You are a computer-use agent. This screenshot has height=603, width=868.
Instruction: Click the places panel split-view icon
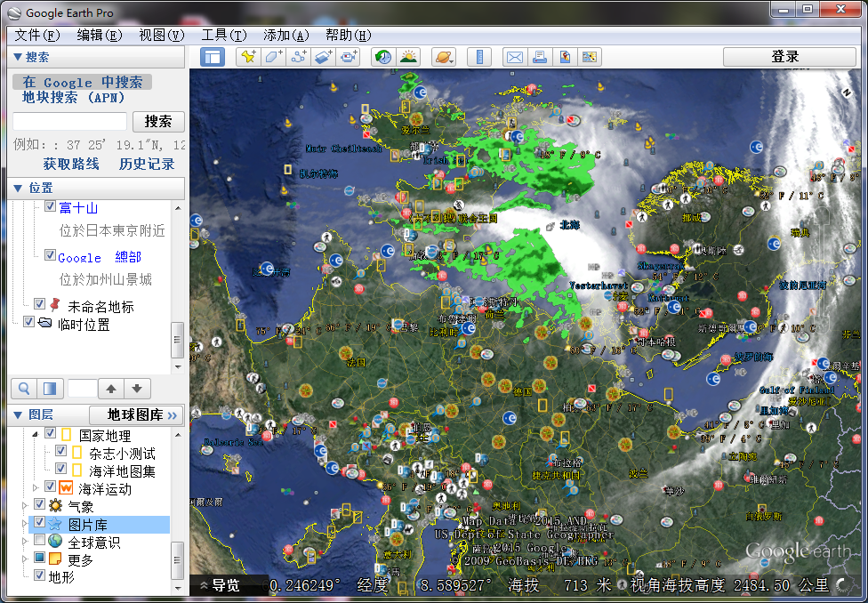click(x=50, y=389)
